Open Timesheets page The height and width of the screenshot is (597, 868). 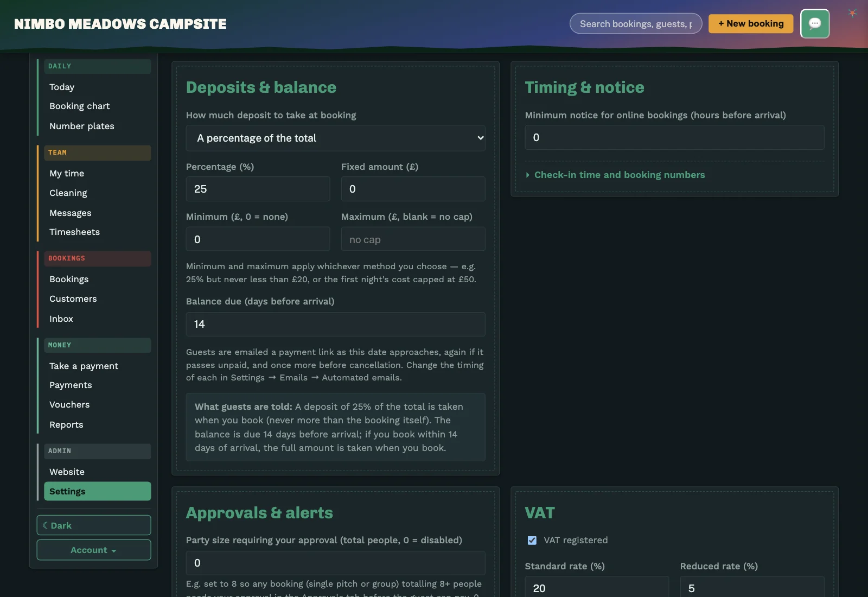click(x=97, y=232)
